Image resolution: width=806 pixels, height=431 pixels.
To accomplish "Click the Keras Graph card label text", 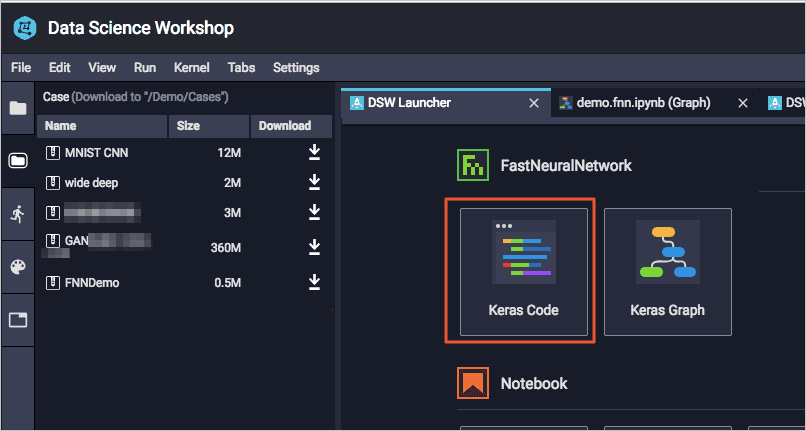I will pos(668,310).
